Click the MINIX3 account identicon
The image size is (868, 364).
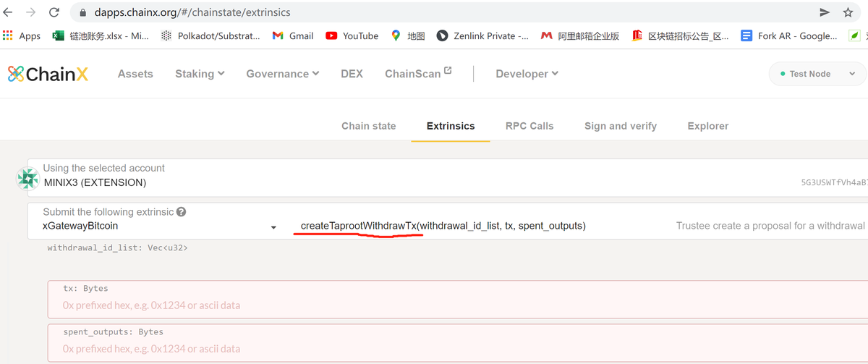coord(28,179)
